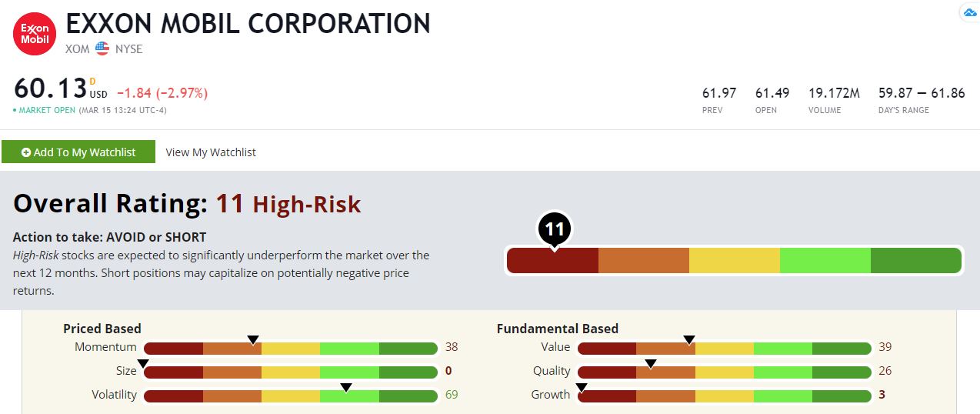Open the View My Watchlist link
Image resolution: width=980 pixels, height=414 pixels.
click(211, 152)
